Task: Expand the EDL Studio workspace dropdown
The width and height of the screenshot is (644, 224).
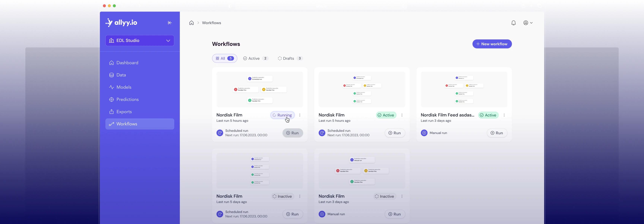Action: [x=140, y=41]
